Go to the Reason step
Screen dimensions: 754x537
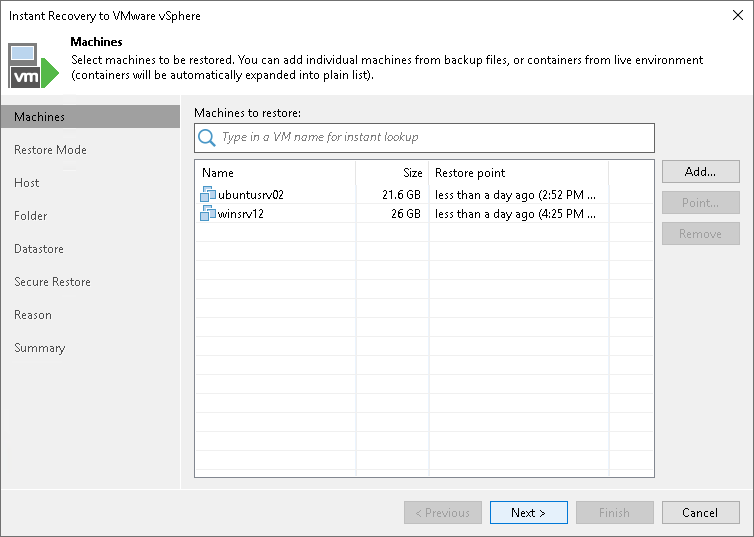[x=32, y=315]
